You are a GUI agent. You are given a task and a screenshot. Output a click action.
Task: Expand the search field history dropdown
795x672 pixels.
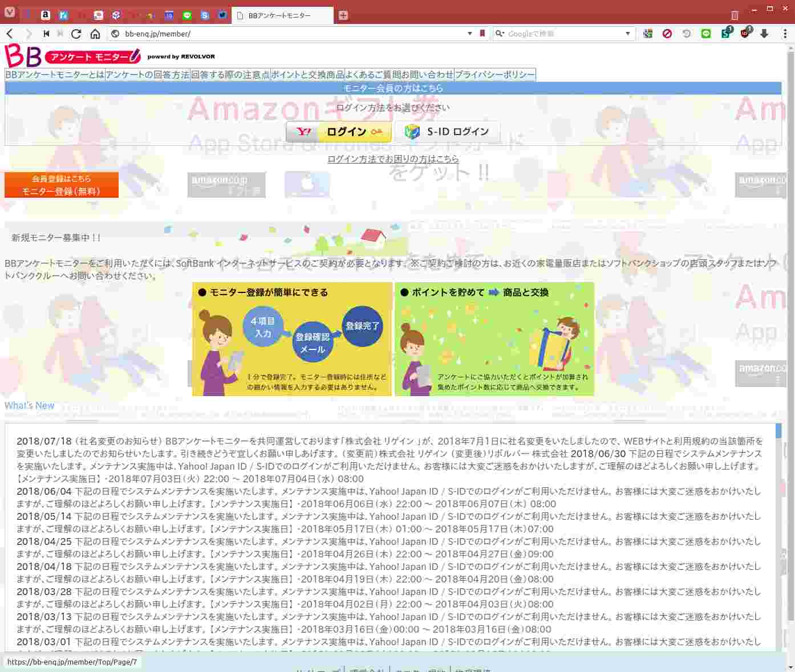pos(628,34)
